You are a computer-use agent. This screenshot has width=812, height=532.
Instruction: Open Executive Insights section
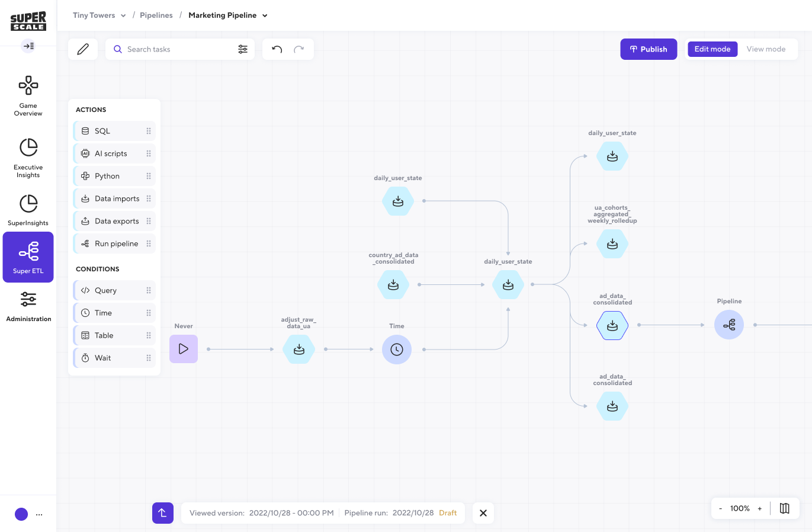(x=28, y=158)
